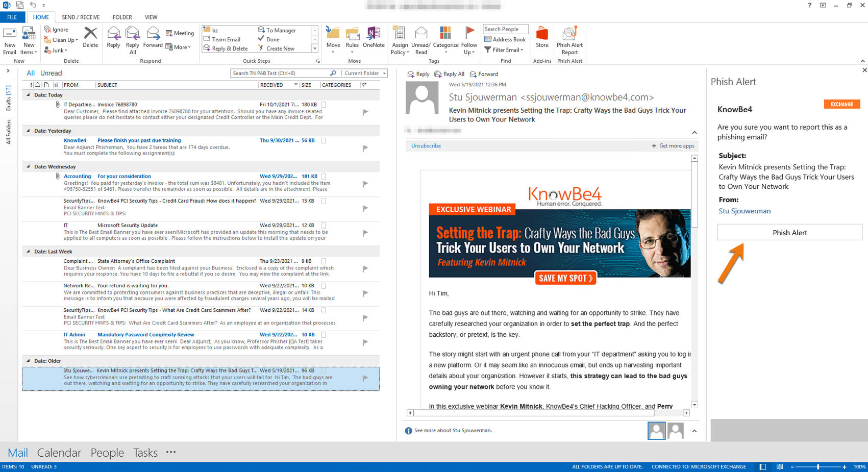The height and width of the screenshot is (472, 868).
Task: Send message to OneNote
Action: coord(374,38)
